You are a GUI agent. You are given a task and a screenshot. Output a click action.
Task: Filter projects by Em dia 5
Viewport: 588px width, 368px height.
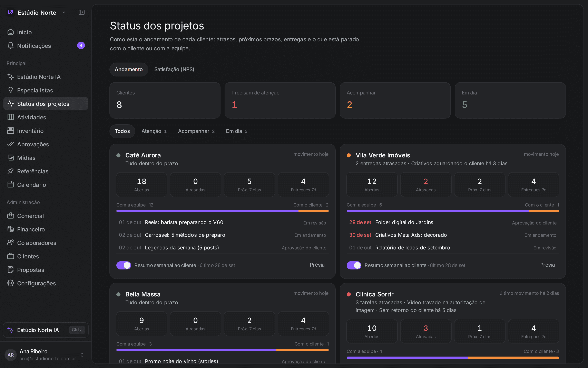click(x=237, y=131)
